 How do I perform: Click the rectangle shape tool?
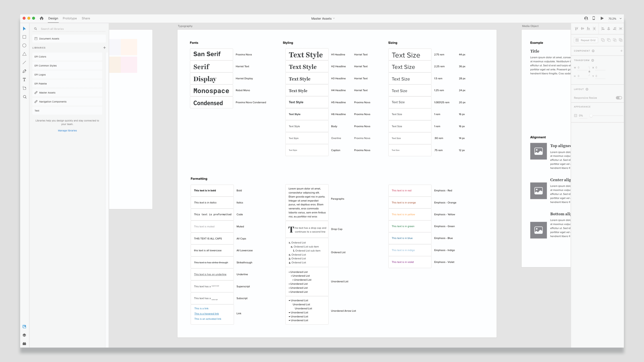[24, 37]
